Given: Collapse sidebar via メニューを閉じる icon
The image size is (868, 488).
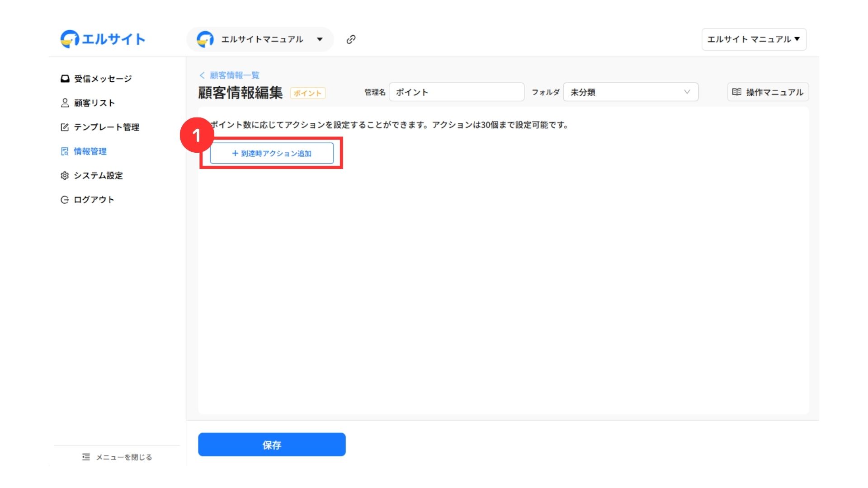Looking at the screenshot, I should pos(86,457).
